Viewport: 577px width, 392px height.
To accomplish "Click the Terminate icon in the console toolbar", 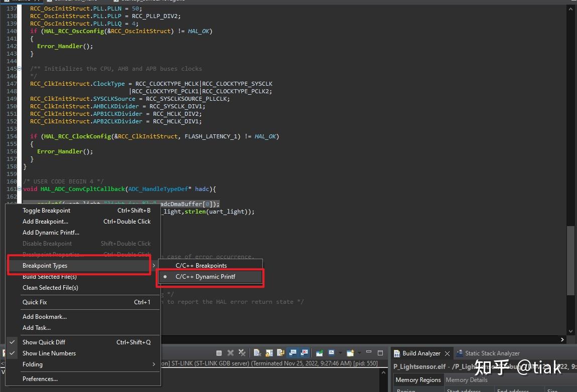I will coord(219,352).
